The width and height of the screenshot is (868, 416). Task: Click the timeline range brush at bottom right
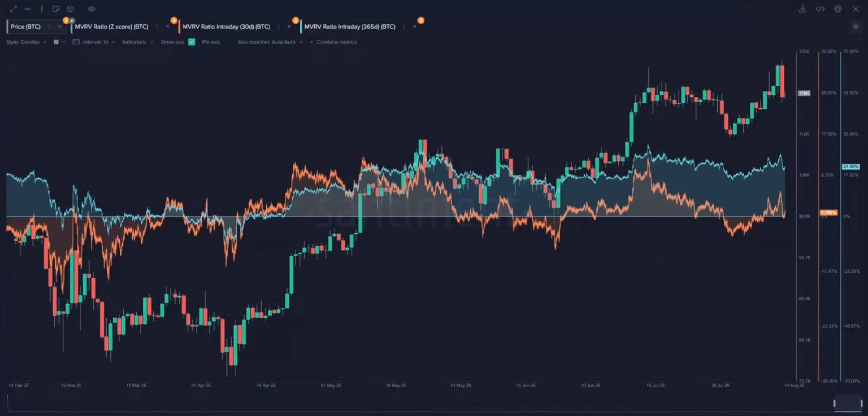tap(848, 403)
